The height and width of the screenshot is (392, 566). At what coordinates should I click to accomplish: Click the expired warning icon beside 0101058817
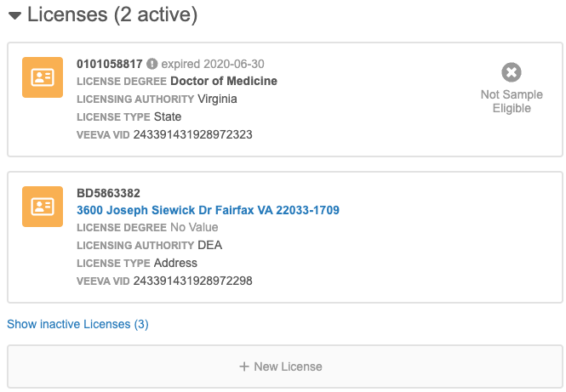(x=152, y=64)
